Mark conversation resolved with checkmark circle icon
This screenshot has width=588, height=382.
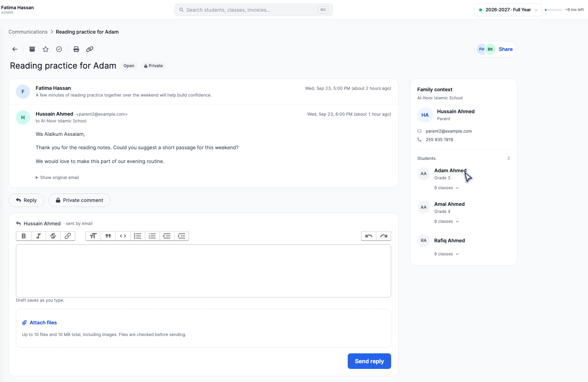(x=59, y=49)
